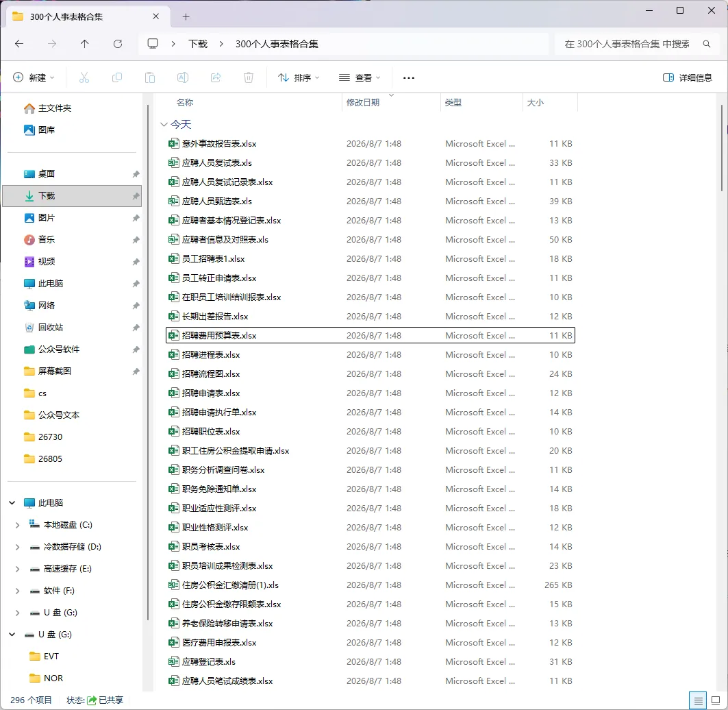Open the 公众号软件 folder in sidebar

[x=51, y=350]
